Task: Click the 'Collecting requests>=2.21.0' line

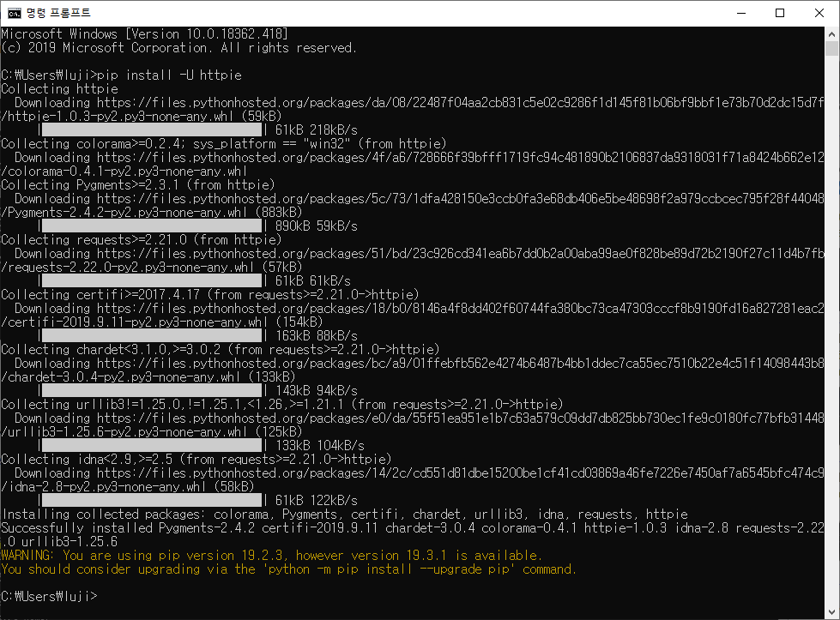Action: tap(141, 240)
